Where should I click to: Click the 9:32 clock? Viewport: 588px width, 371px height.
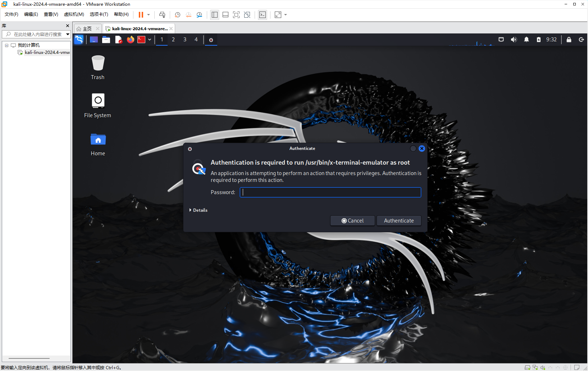(551, 40)
